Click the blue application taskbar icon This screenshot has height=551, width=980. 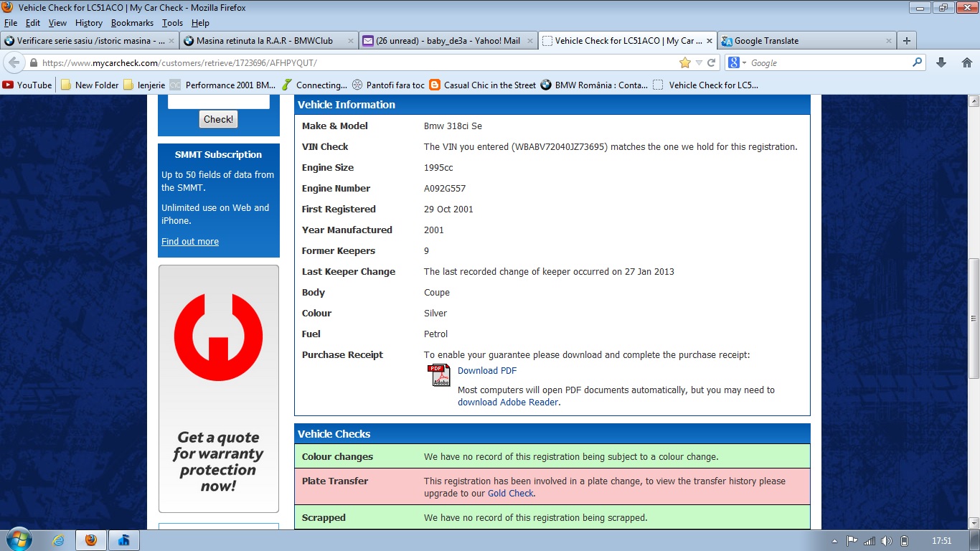[124, 540]
